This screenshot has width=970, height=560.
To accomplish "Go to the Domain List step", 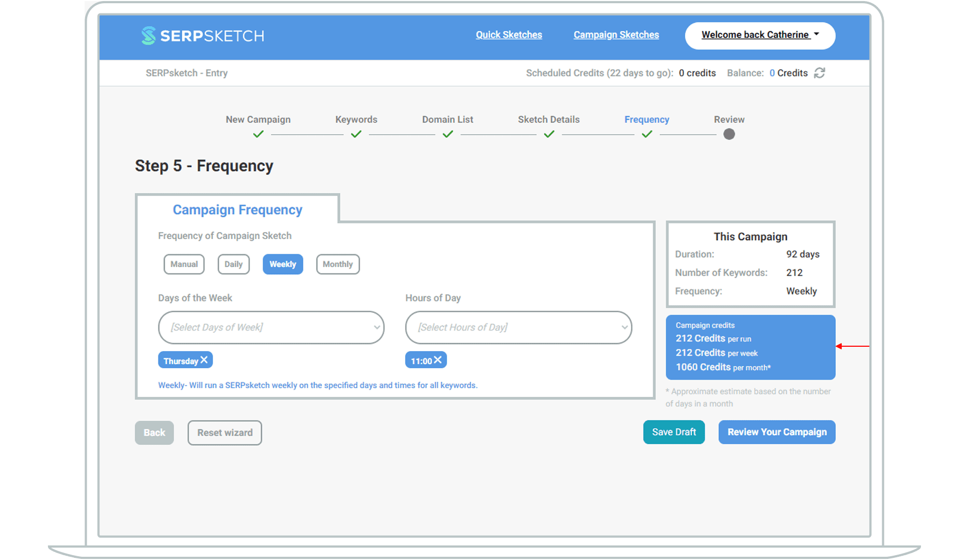I will tap(448, 120).
